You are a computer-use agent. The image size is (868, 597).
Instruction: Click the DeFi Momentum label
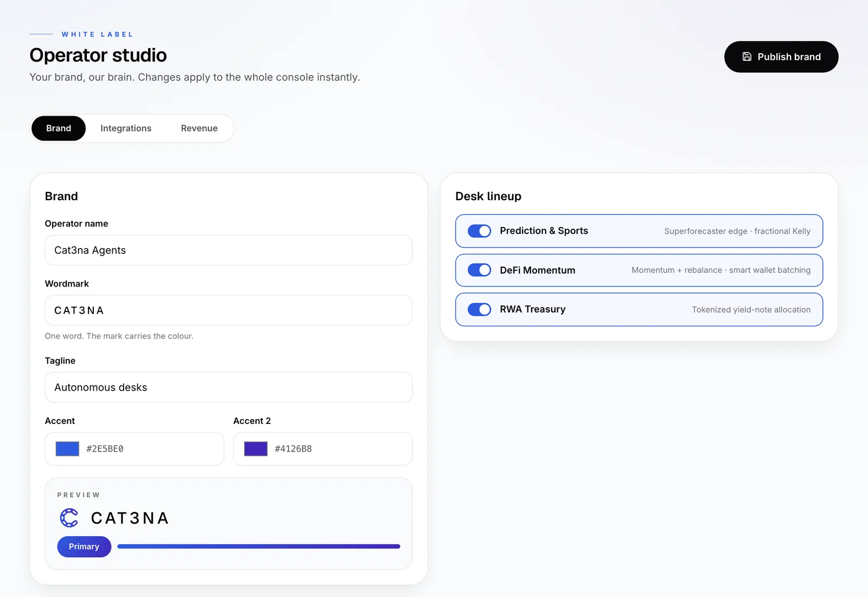(537, 270)
